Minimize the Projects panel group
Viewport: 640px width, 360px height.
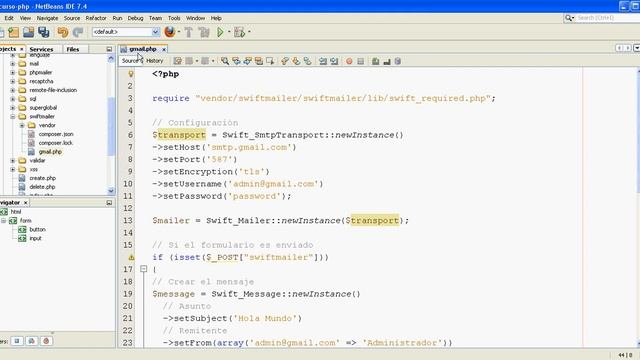tap(109, 49)
